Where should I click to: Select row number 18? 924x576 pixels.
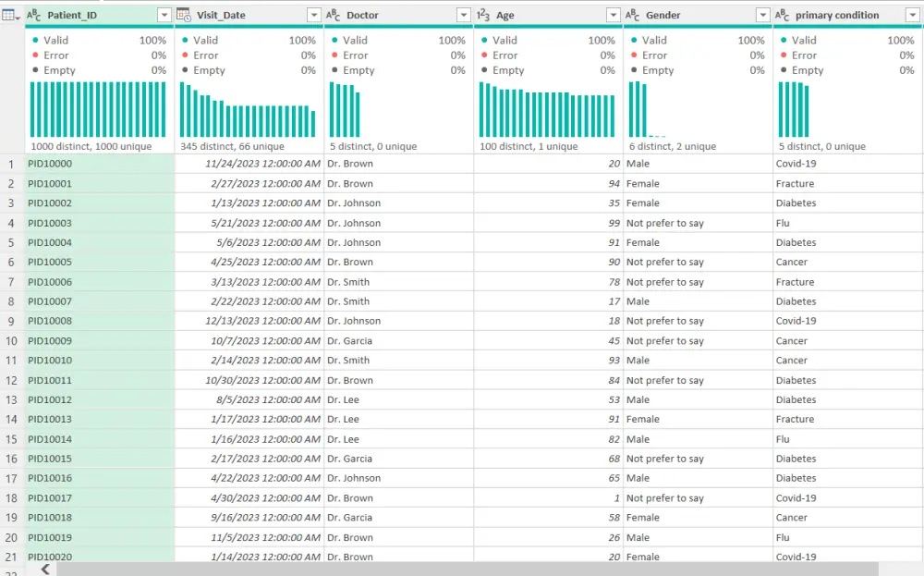click(x=11, y=498)
